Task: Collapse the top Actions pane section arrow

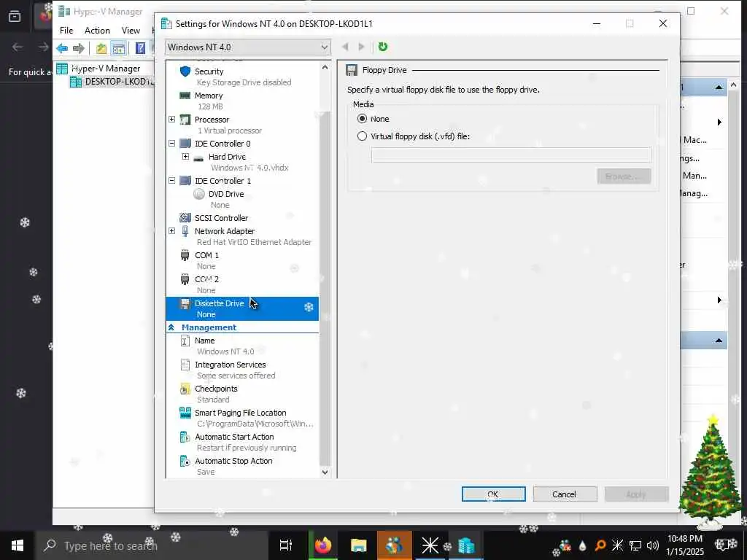Action: pyautogui.click(x=719, y=87)
